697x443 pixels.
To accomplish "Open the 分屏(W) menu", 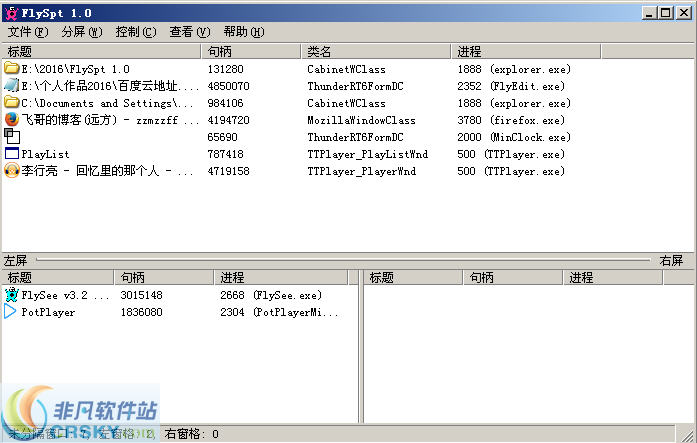I will [x=82, y=32].
